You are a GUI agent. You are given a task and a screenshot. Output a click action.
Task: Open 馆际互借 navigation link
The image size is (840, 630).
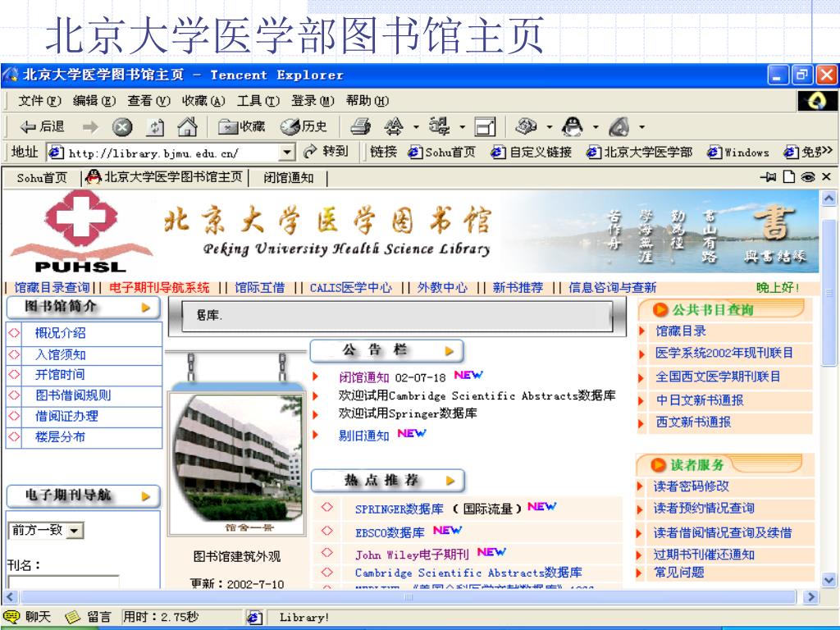coord(259,288)
